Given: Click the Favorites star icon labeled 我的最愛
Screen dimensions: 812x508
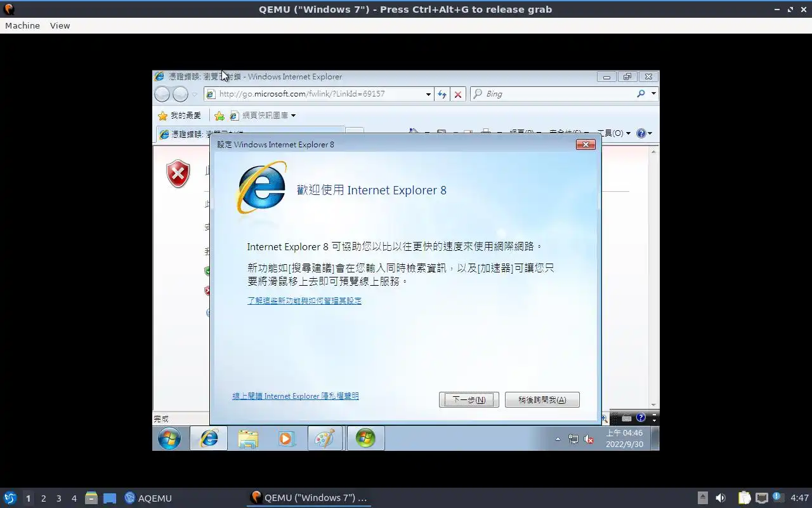Looking at the screenshot, I should [163, 116].
